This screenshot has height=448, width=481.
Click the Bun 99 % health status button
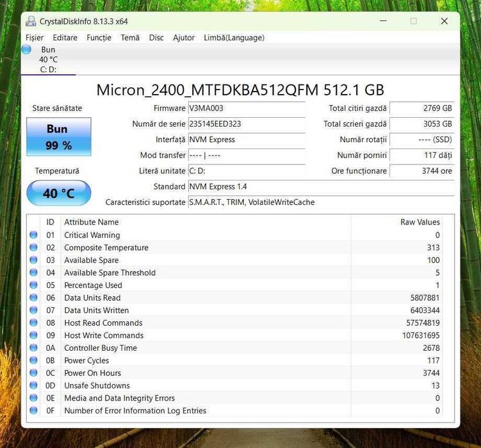[x=58, y=137]
